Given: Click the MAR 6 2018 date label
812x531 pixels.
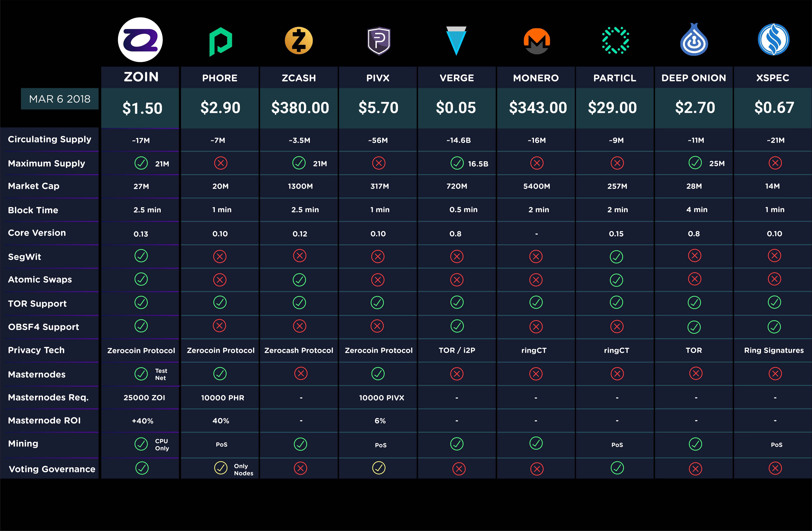Looking at the screenshot, I should click(60, 99).
